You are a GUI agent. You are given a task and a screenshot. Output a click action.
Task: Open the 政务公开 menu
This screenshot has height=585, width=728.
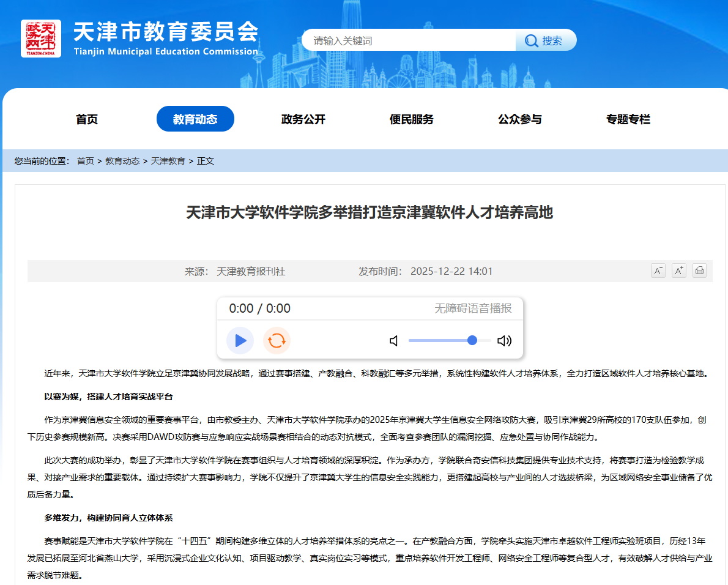tap(303, 119)
